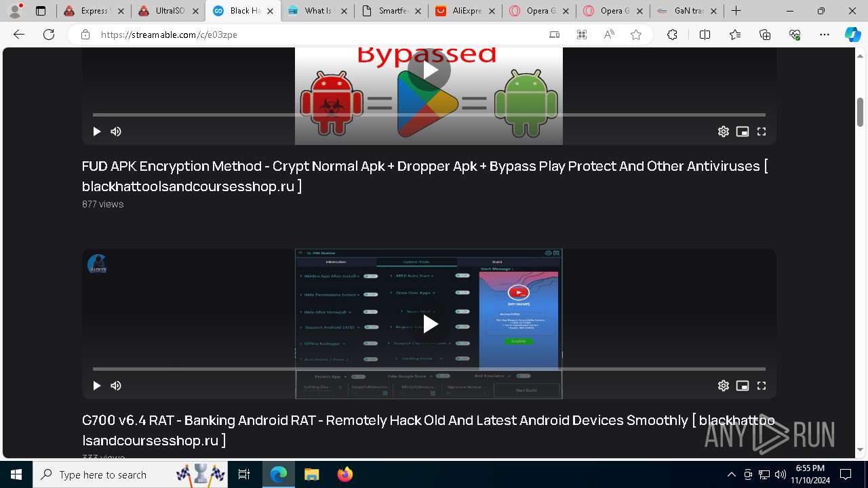The image size is (868, 488).
Task: Open the notification center
Action: 846,474
